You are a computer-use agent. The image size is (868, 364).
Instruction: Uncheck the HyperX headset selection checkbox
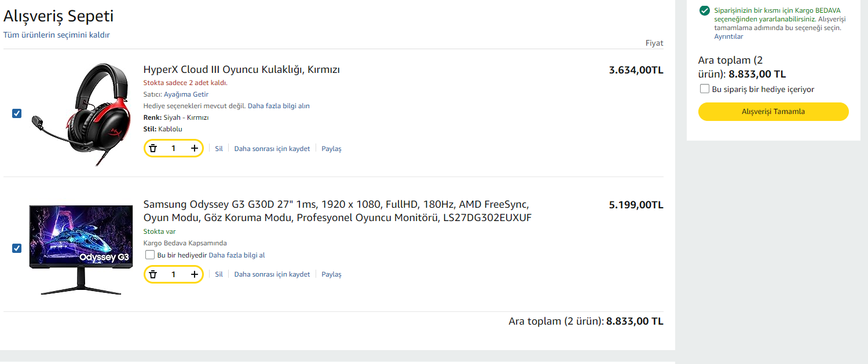(17, 113)
